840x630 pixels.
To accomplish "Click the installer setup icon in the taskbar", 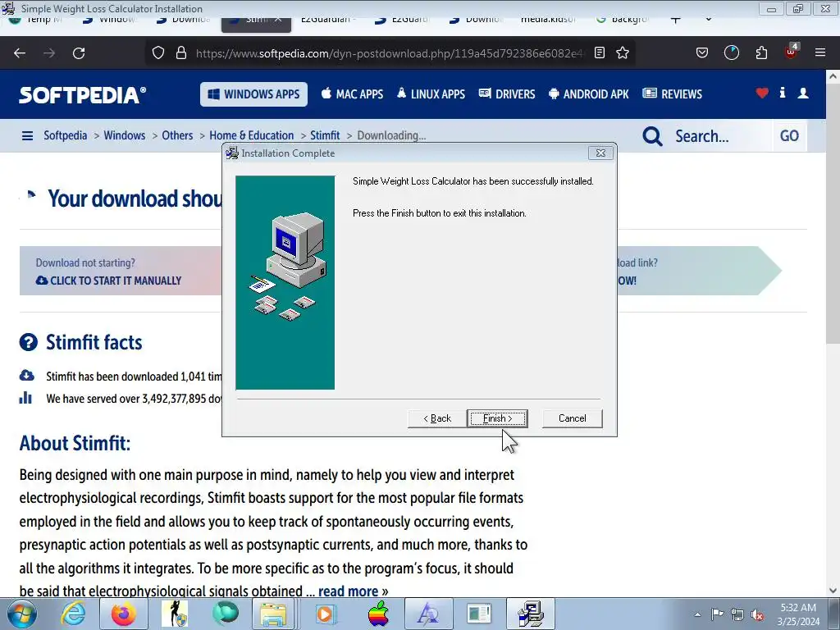I will coord(531,614).
